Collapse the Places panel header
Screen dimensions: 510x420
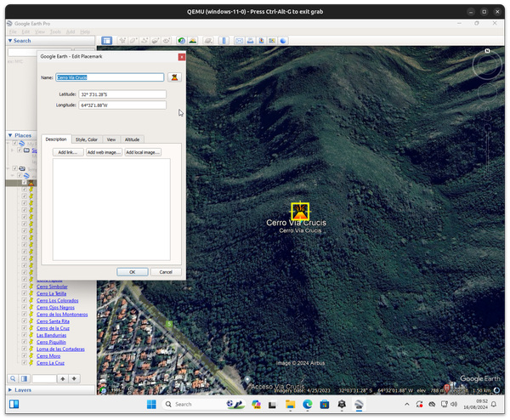pos(21,135)
